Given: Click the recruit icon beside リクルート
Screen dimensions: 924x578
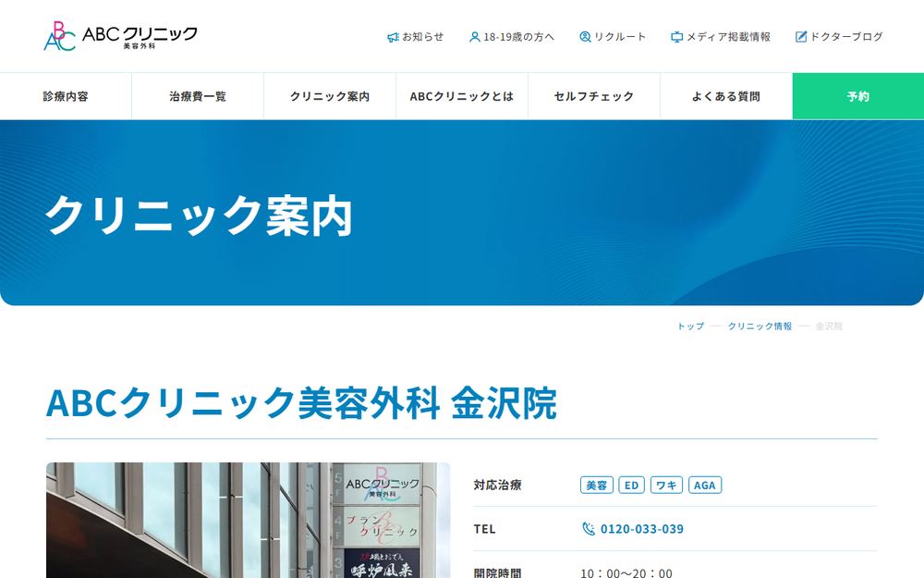Looking at the screenshot, I should coord(585,37).
